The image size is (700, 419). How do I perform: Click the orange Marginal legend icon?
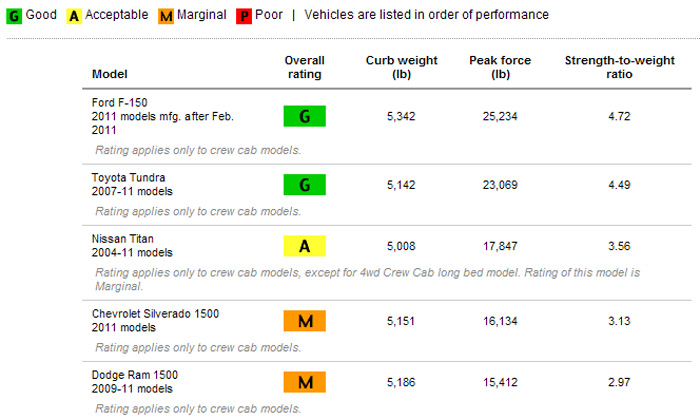(166, 17)
